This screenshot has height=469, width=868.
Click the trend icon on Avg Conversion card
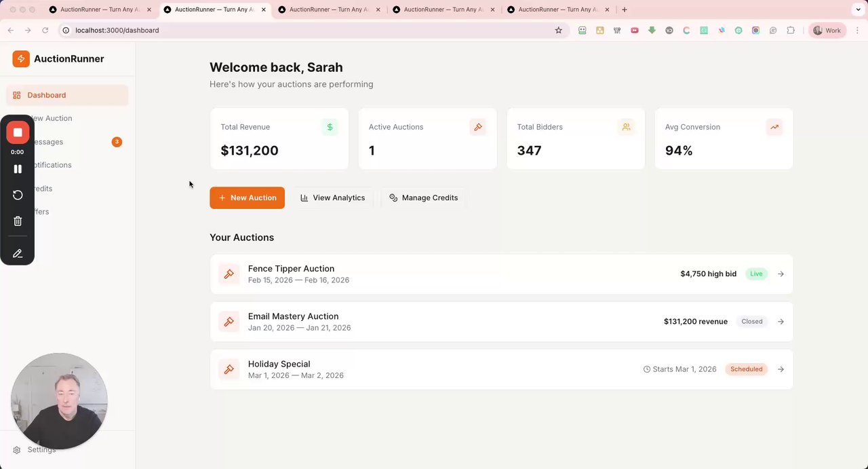774,127
